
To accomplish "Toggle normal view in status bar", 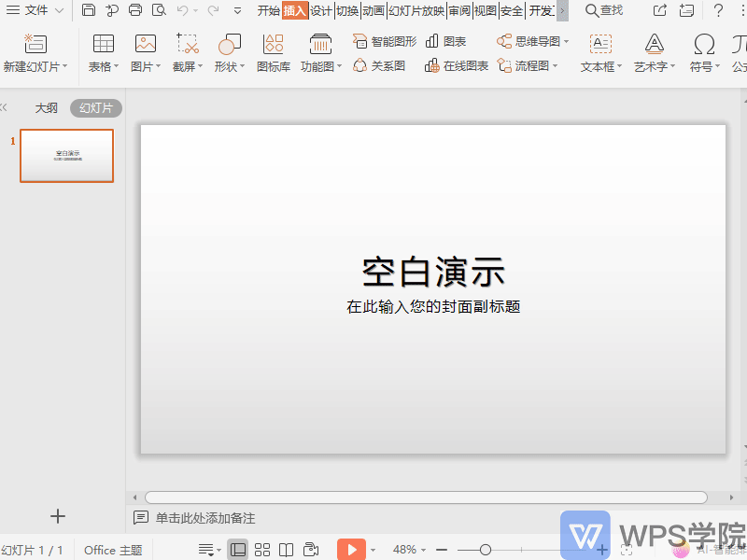I will coord(238,549).
